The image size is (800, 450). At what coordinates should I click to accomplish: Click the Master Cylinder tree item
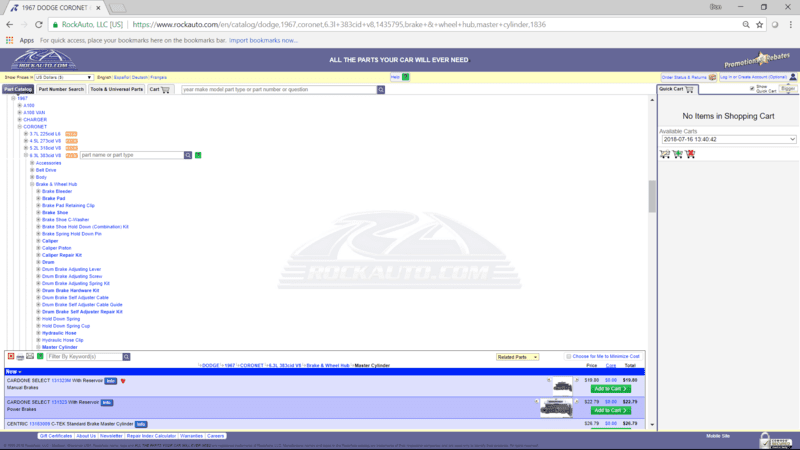tap(60, 347)
